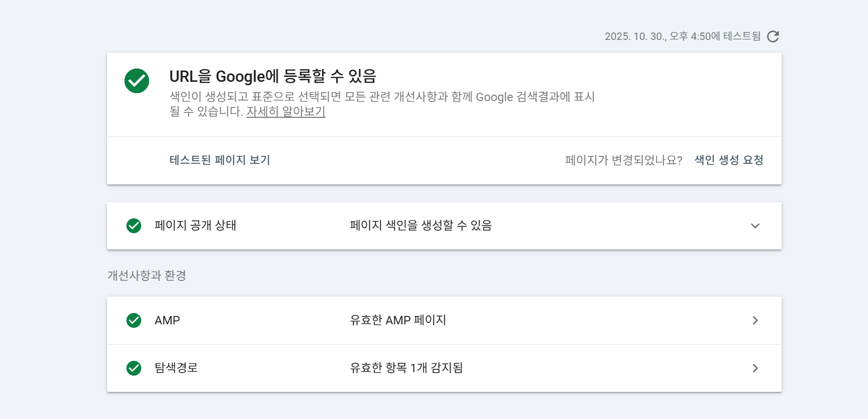Click the 유효한 항목 1개 감지됨 status text
This screenshot has width=868, height=419.
[x=406, y=368]
